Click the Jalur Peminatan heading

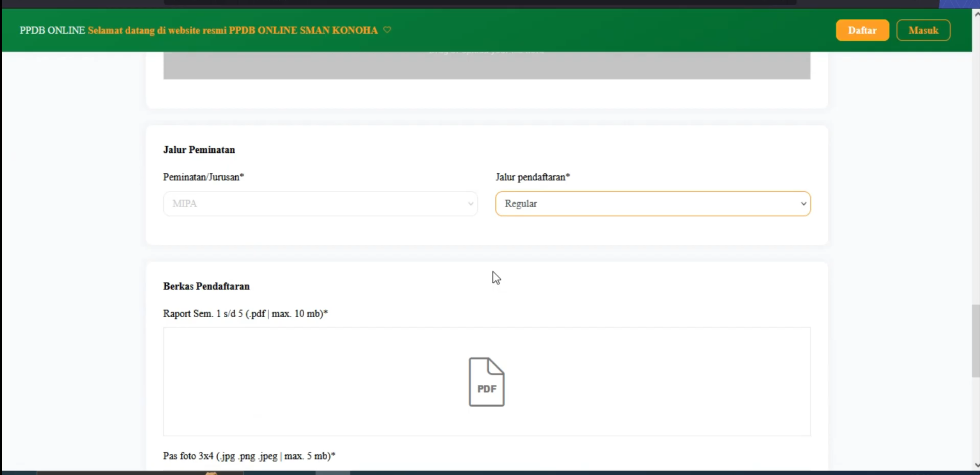199,150
